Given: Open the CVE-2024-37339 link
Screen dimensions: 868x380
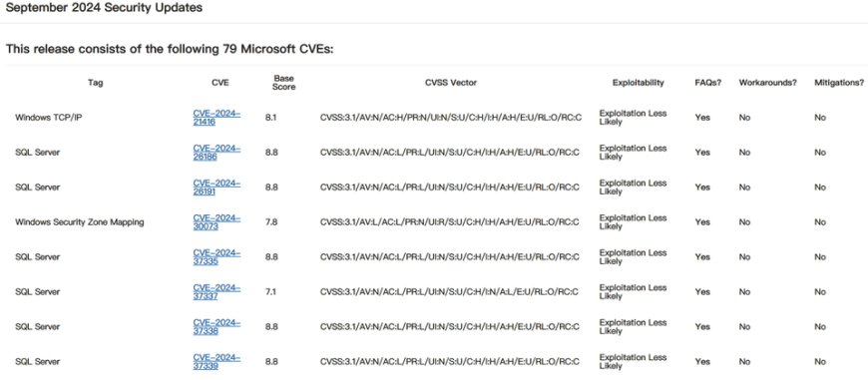Looking at the screenshot, I should (x=217, y=361).
